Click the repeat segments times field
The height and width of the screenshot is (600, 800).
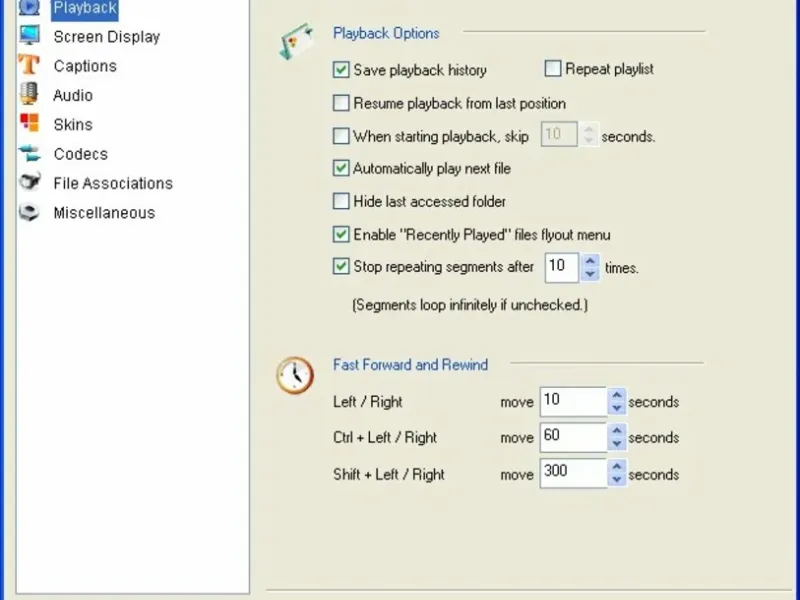coord(562,267)
